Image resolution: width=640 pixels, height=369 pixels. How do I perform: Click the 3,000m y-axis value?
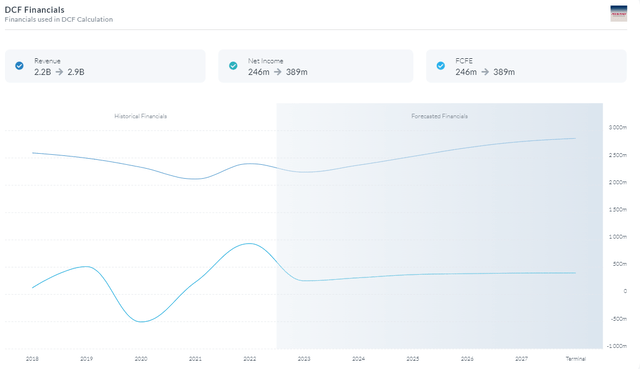(x=618, y=127)
